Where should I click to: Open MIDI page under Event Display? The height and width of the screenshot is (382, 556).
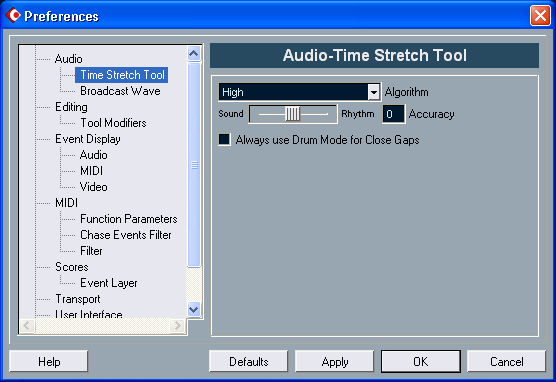(x=91, y=171)
